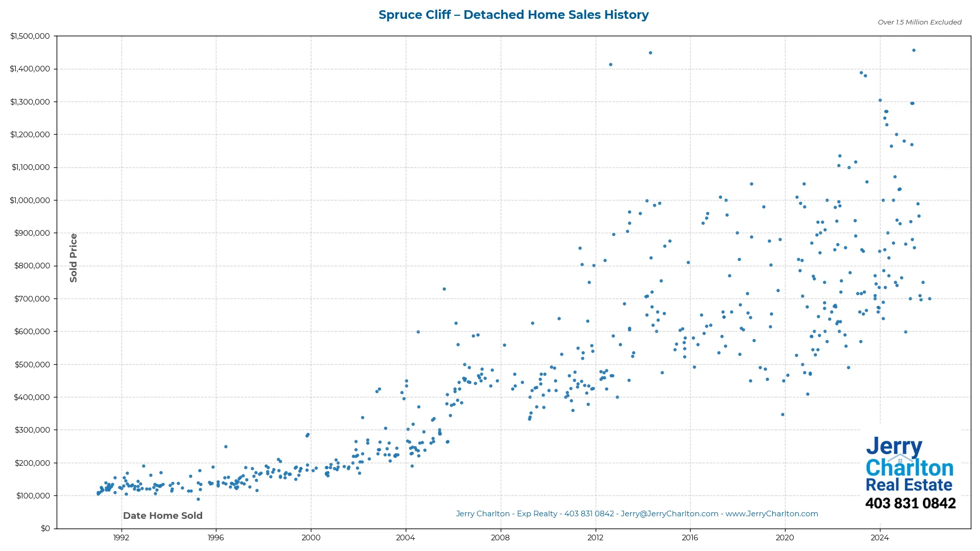Open the www.JerryCharlton.com website link

(x=772, y=514)
